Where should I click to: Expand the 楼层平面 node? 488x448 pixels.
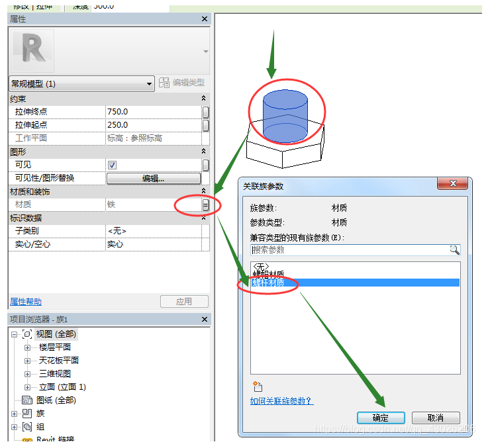click(x=27, y=347)
